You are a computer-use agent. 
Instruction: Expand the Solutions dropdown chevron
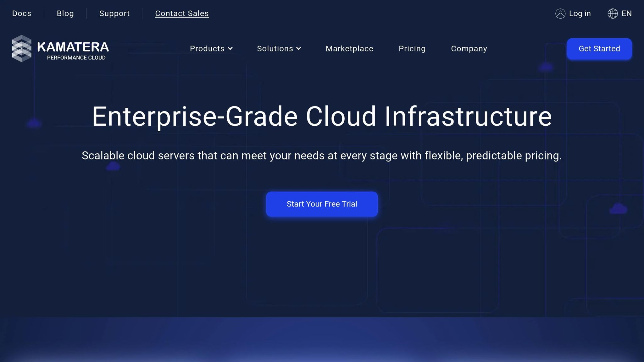pyautogui.click(x=299, y=49)
